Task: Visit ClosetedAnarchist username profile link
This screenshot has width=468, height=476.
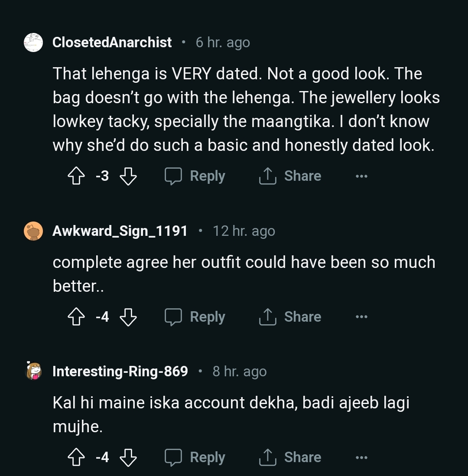Action: point(112,42)
